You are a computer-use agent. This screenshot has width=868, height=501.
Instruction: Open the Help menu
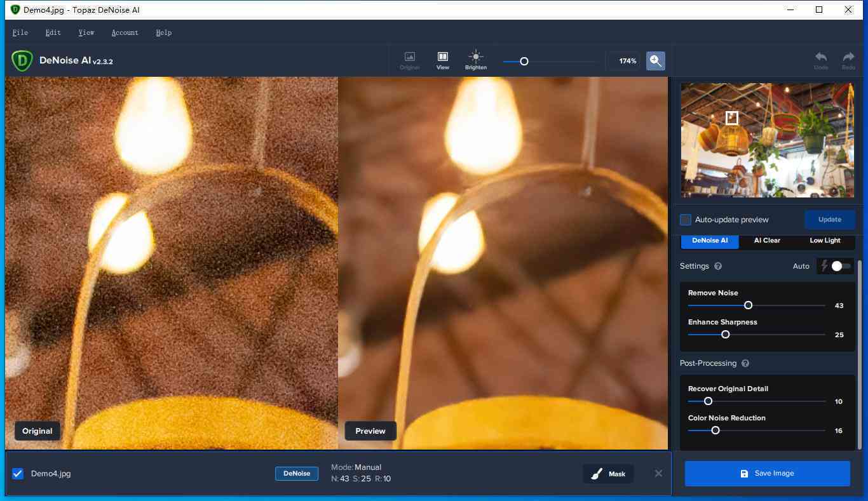point(163,32)
